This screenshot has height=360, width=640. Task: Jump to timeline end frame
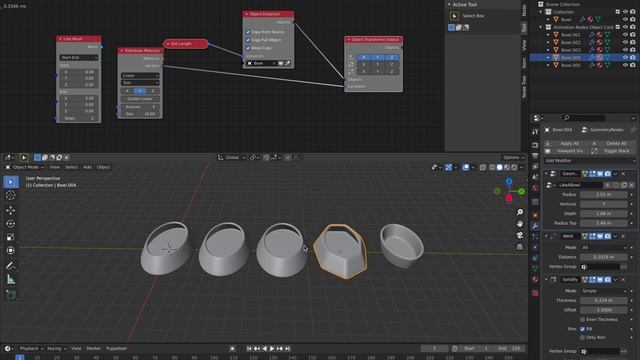[x=287, y=349]
